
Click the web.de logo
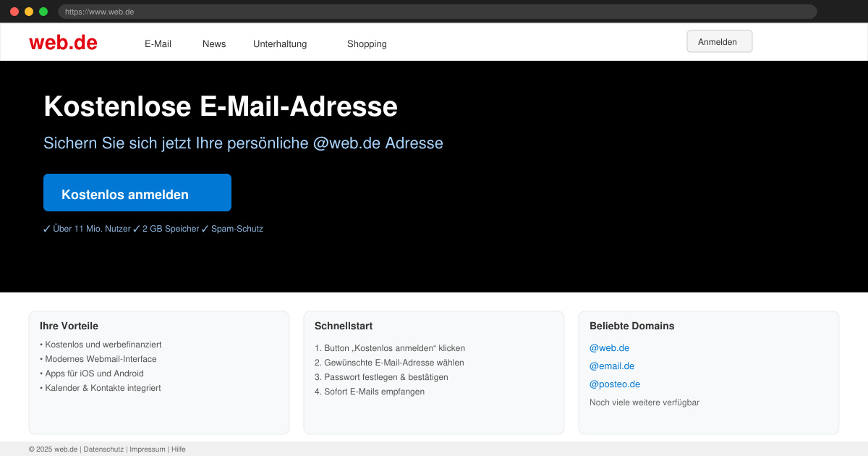(63, 43)
